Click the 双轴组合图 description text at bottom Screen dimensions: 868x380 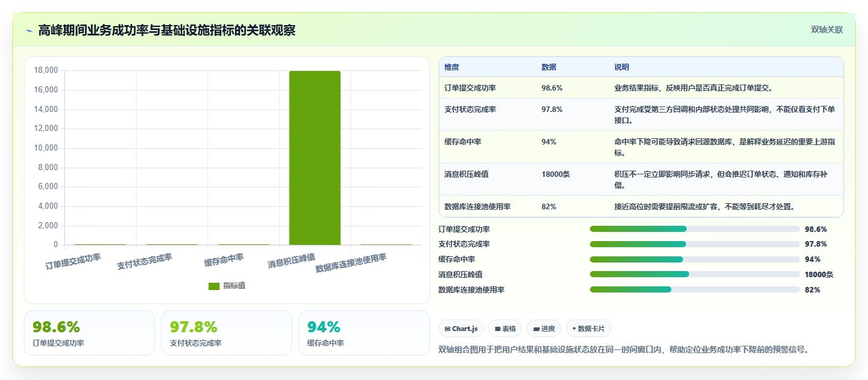point(624,350)
